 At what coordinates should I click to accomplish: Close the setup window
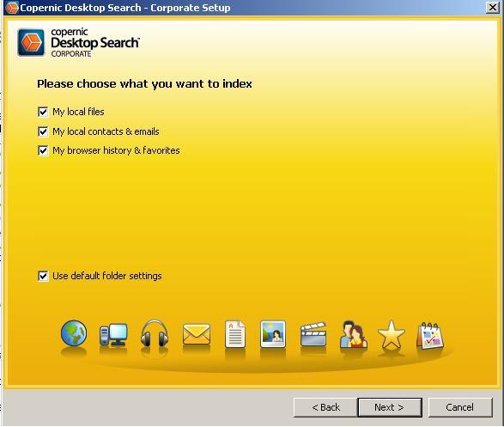[x=493, y=7]
